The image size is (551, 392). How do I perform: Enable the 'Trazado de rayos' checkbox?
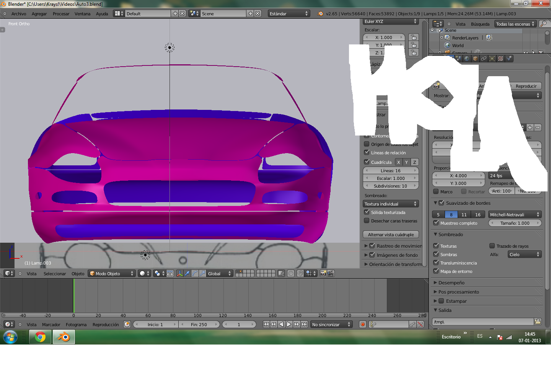tap(492, 246)
